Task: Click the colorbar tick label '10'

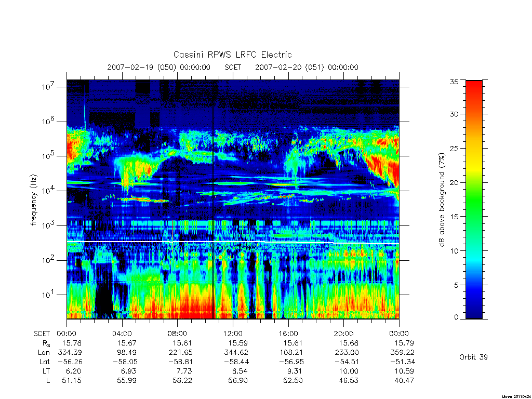Action: click(x=454, y=251)
